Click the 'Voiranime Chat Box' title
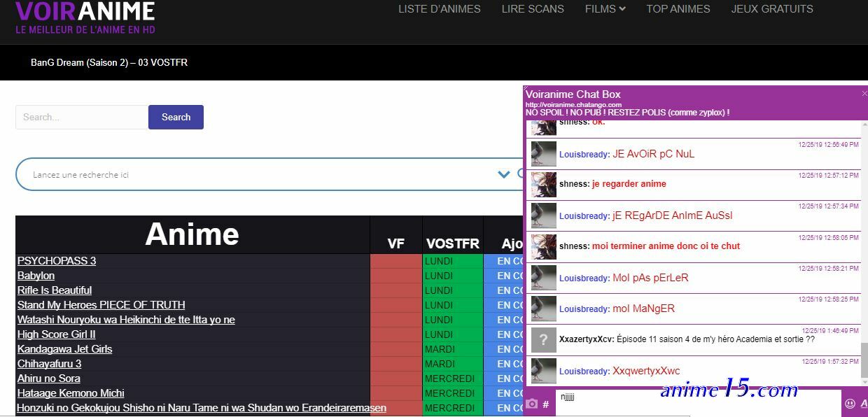Viewport: 868px width, 417px height. pos(573,94)
